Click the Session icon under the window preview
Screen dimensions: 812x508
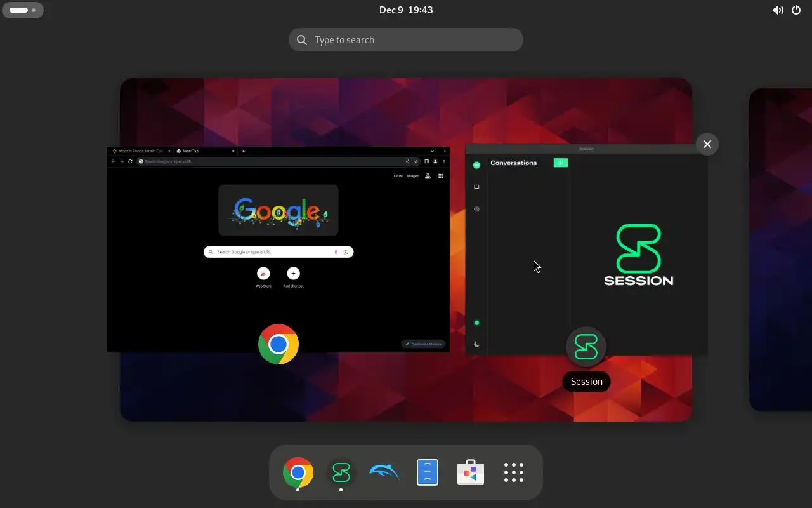[586, 347]
